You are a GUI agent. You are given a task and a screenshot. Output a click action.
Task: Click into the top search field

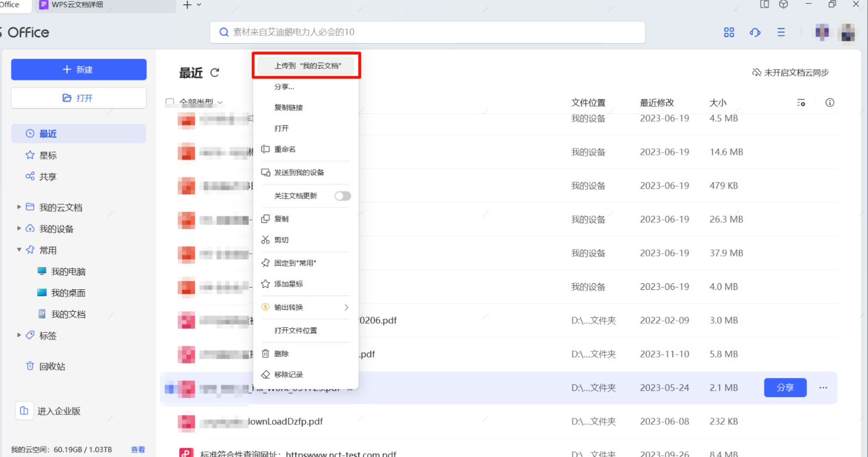[x=427, y=32]
